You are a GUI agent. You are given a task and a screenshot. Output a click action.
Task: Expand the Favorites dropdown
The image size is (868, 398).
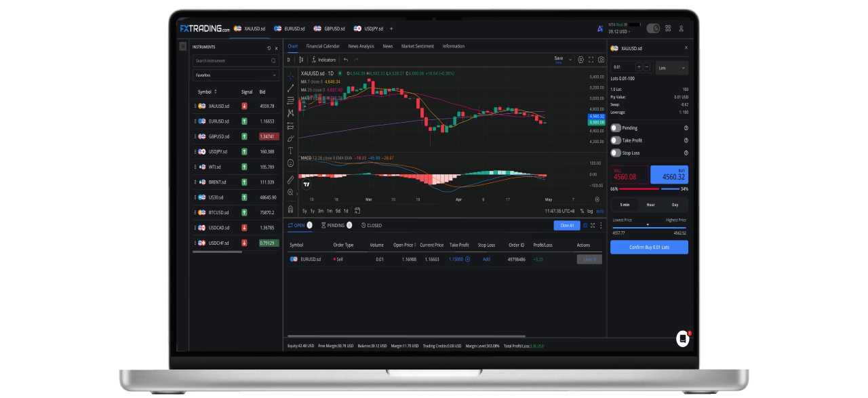235,75
